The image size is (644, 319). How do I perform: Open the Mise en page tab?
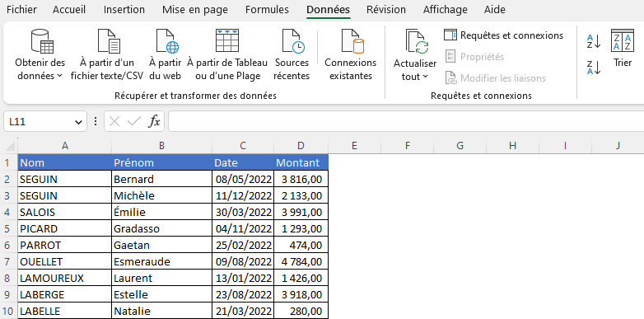tap(194, 9)
